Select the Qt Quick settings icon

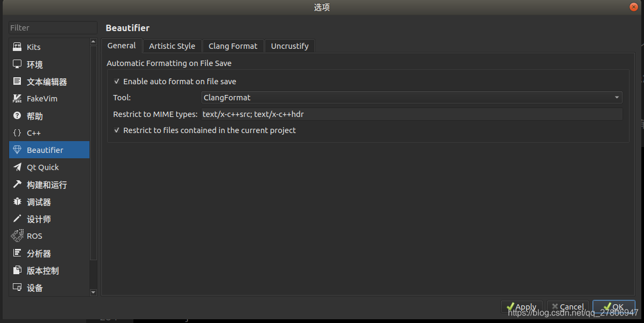coord(17,167)
